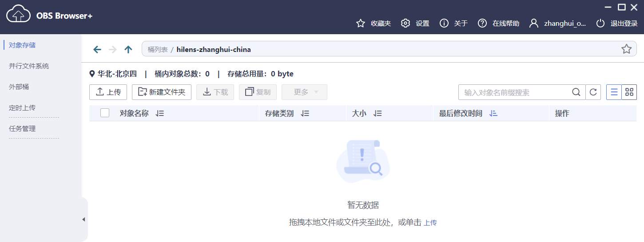Screen dimensions: 644x242
Task: Sort by 对象名称 column
Action: (x=160, y=113)
